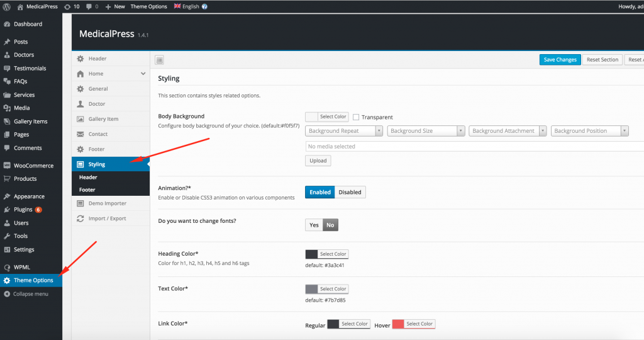
Task: Click the Plugins plug icon
Action: (x=7, y=210)
